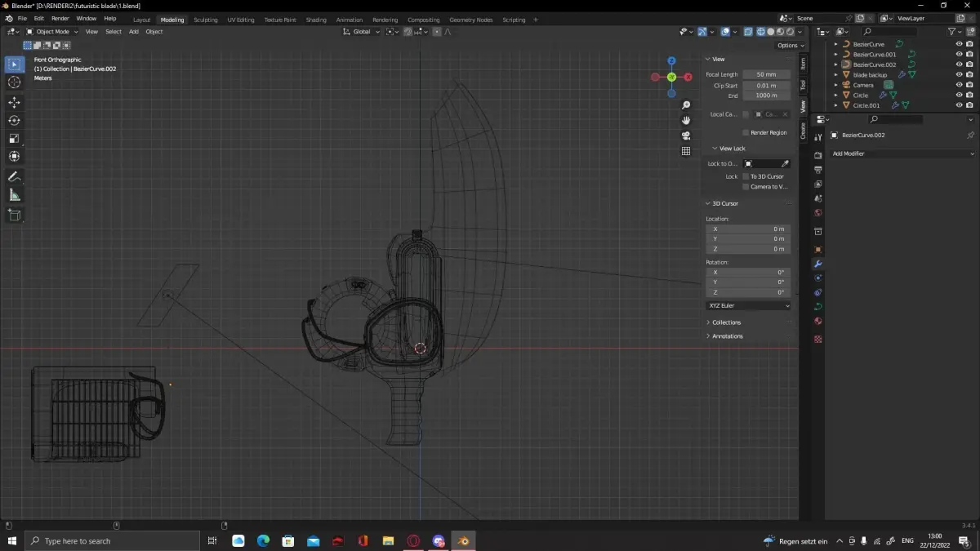Hide blade backup using its eye icon
Image resolution: width=980 pixels, height=551 pixels.
[x=959, y=75]
